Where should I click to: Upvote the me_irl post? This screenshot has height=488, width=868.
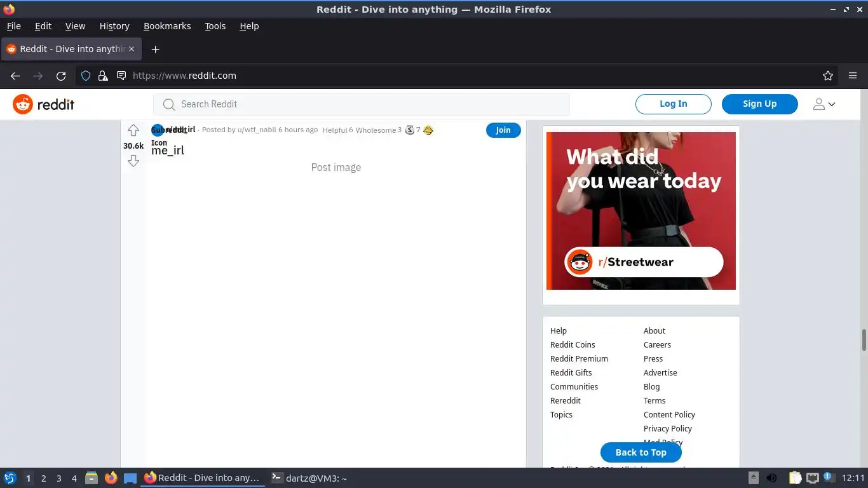coord(133,130)
